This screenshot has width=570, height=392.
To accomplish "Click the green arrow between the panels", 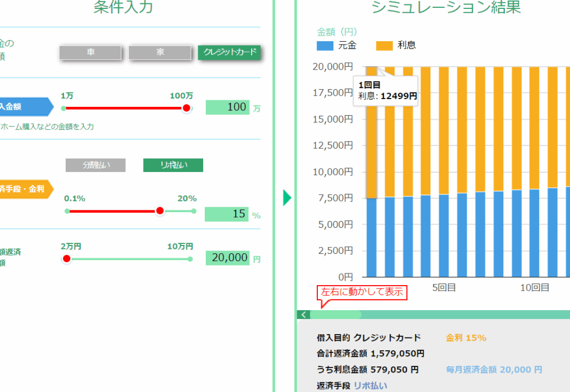I will pyautogui.click(x=287, y=198).
